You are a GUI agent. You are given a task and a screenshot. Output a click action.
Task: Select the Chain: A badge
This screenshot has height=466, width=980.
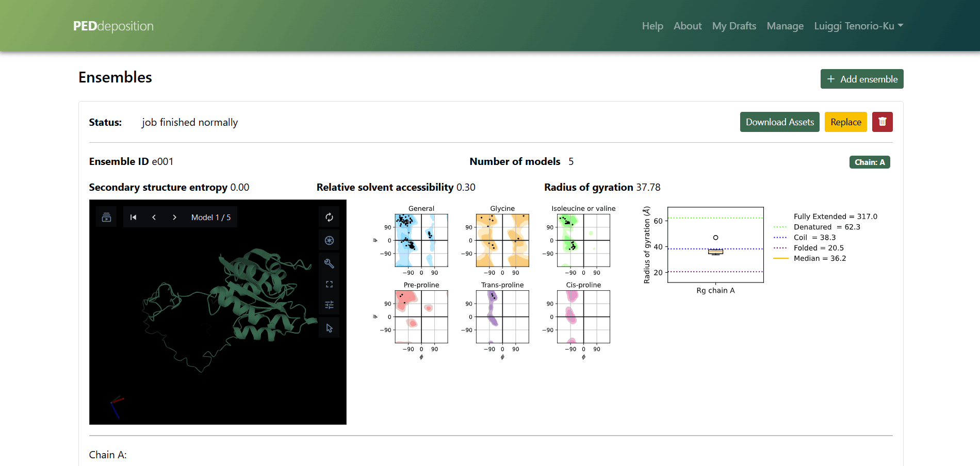870,162
